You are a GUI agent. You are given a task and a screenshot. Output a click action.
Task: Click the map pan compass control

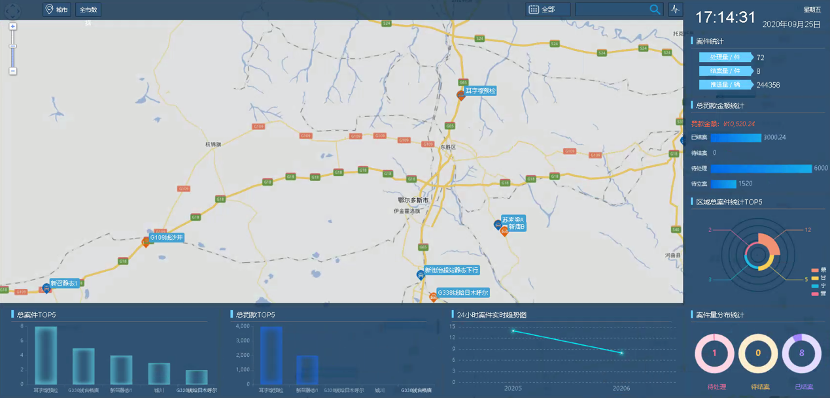coord(12,11)
